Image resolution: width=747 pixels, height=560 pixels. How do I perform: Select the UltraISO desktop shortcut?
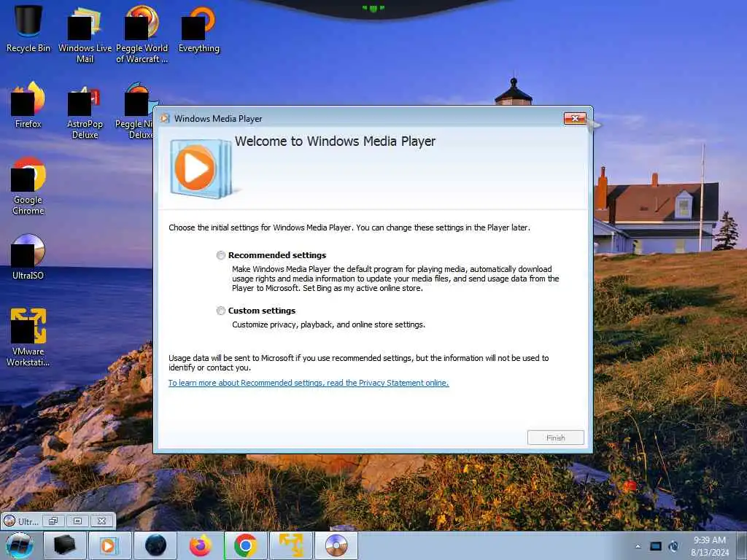[28, 257]
